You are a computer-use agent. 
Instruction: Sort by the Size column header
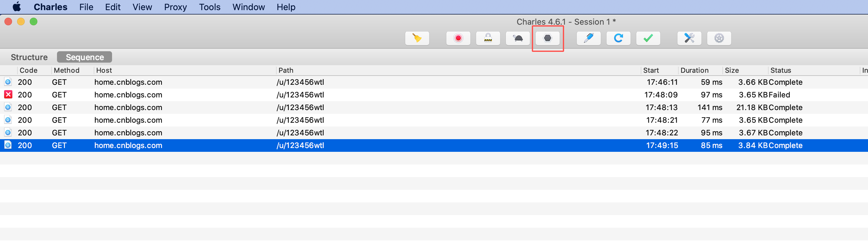(x=745, y=70)
